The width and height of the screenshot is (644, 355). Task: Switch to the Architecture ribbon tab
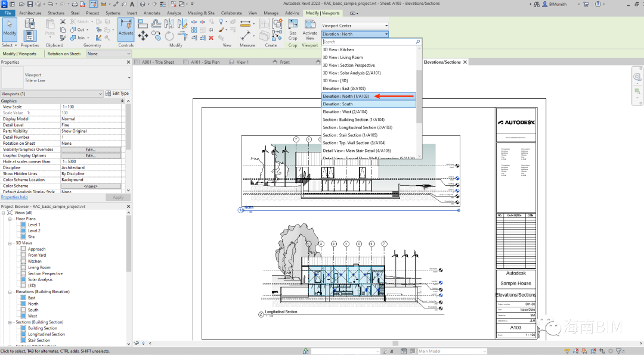(30, 13)
